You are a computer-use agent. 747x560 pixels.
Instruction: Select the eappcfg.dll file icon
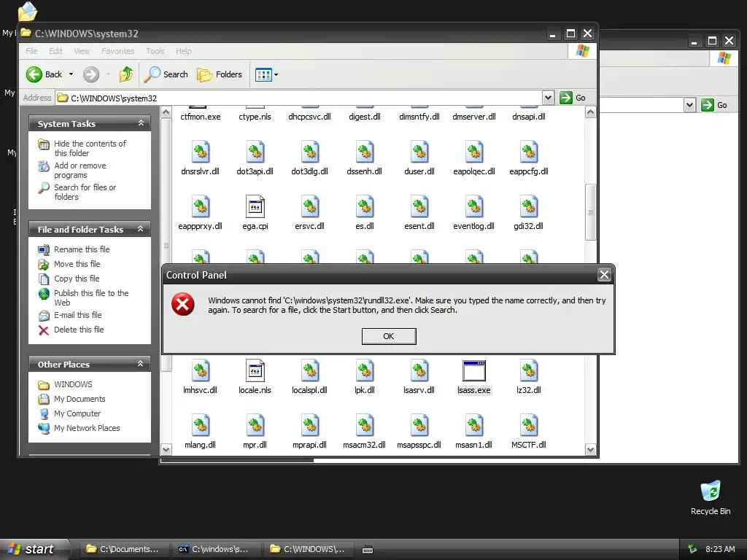528,152
